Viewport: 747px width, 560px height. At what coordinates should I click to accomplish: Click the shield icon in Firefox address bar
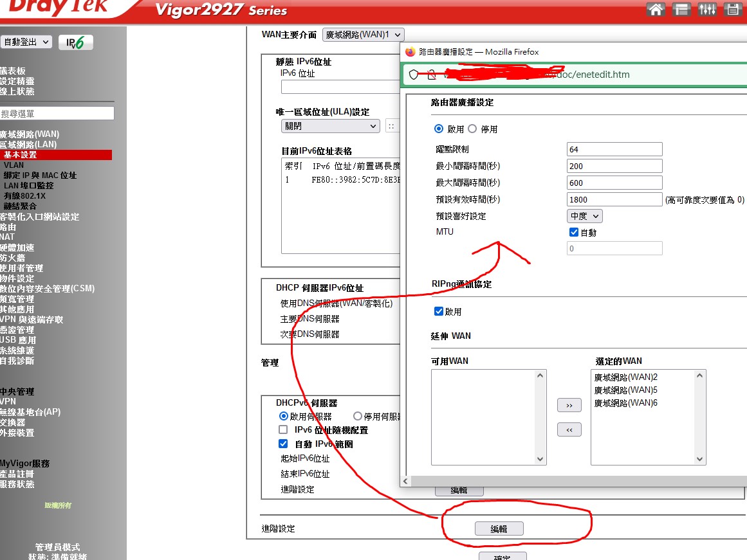[x=414, y=75]
